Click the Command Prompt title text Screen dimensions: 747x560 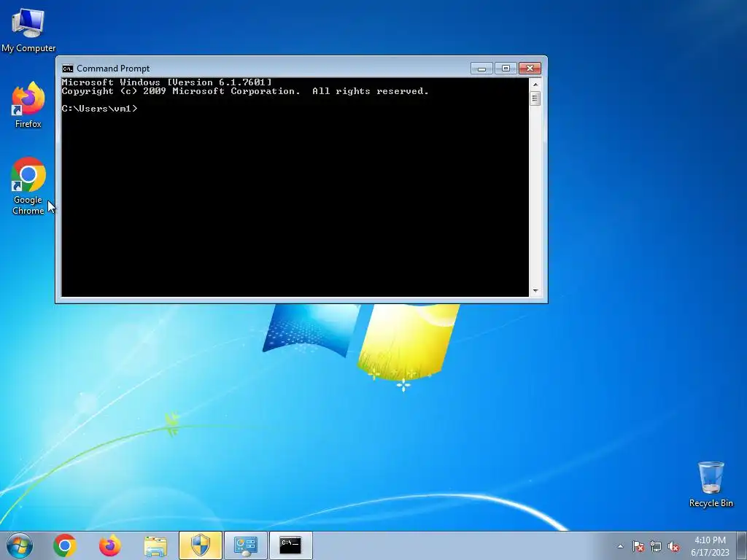[113, 69]
